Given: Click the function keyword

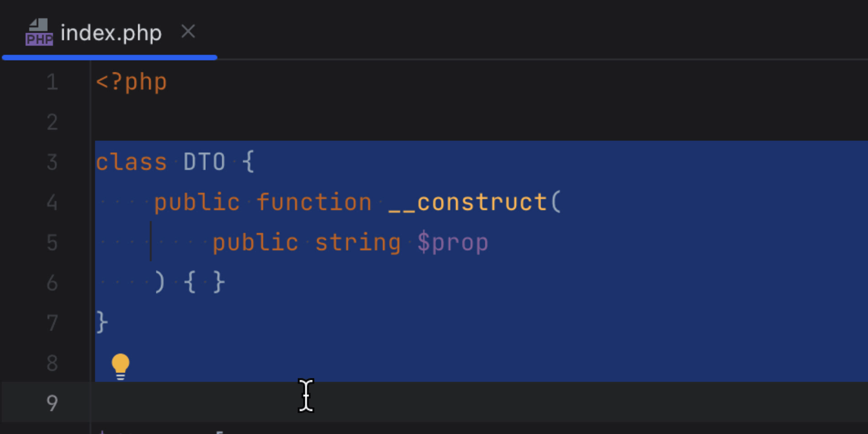Looking at the screenshot, I should (x=313, y=203).
